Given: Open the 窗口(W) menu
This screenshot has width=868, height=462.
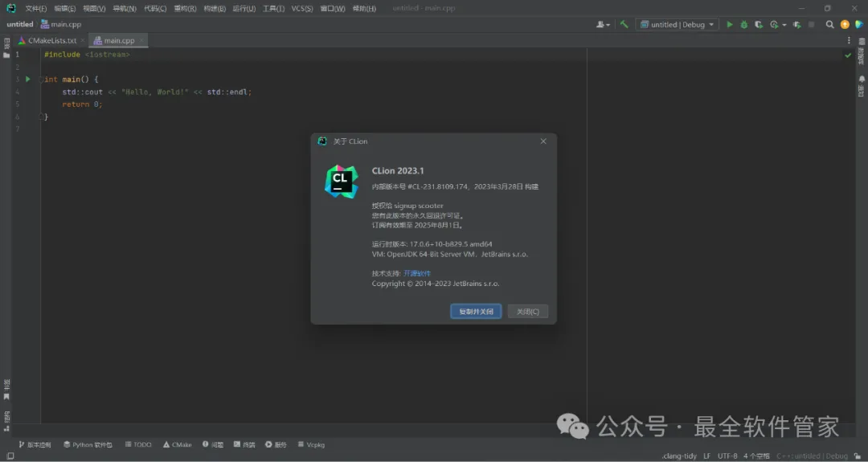Looking at the screenshot, I should [333, 8].
